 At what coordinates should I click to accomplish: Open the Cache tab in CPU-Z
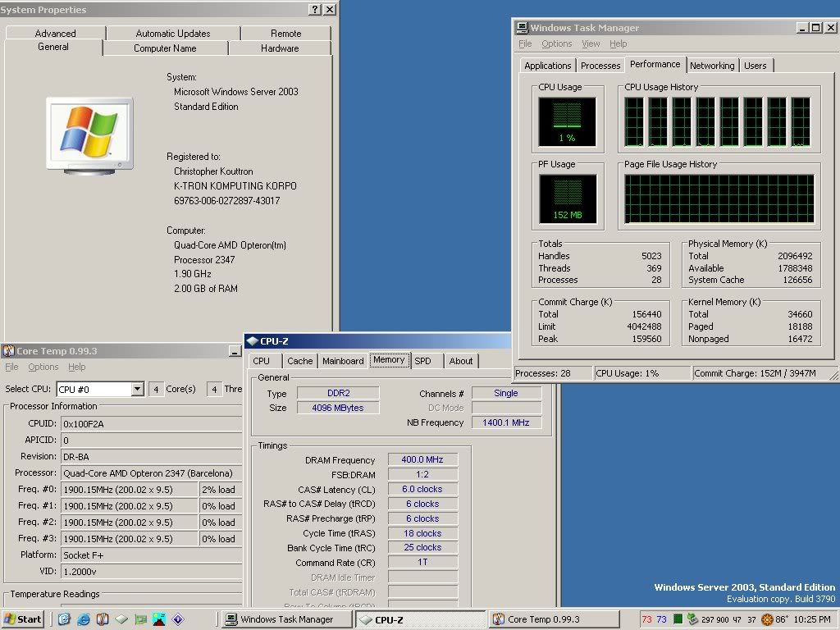point(300,361)
